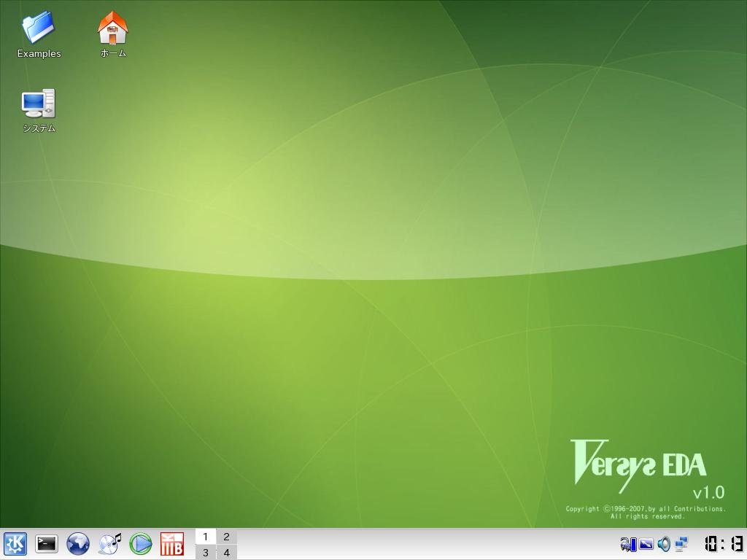The width and height of the screenshot is (747, 560).
Task: Open the ホーム home folder icon
Action: pyautogui.click(x=113, y=28)
